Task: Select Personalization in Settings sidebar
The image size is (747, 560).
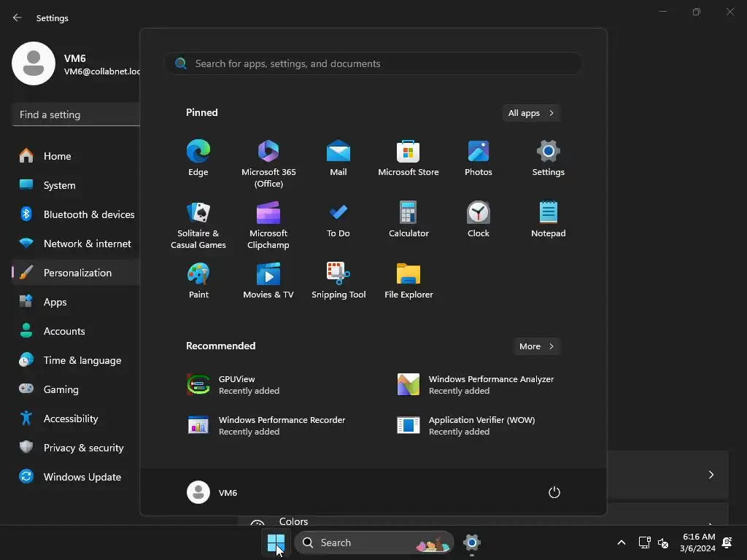Action: (76, 273)
